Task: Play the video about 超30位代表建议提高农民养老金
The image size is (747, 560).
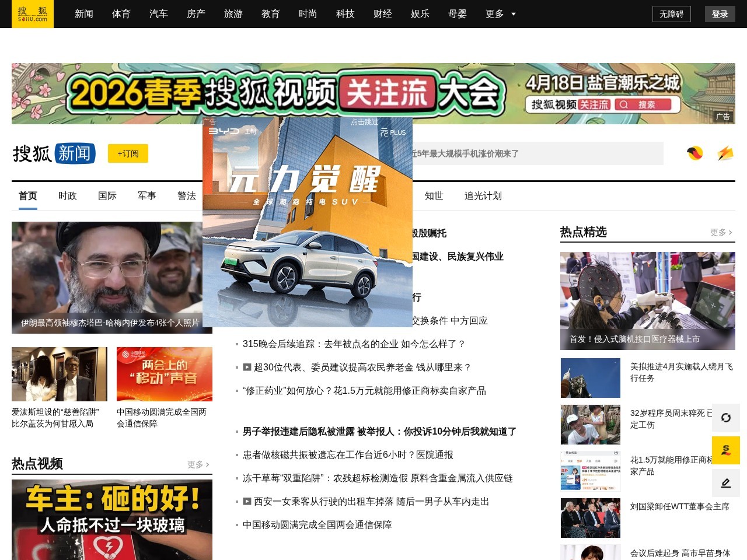Action: tap(247, 367)
